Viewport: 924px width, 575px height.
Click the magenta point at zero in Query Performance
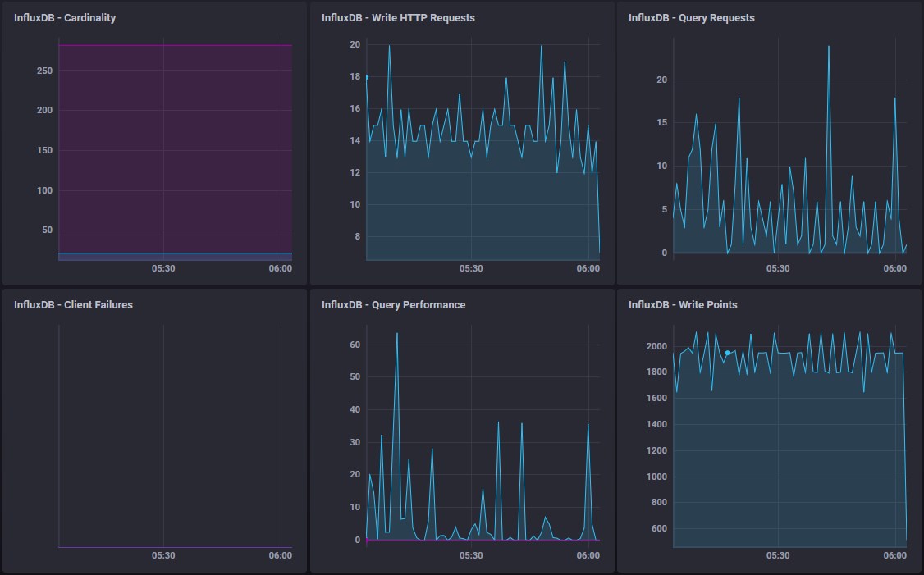[x=367, y=540]
